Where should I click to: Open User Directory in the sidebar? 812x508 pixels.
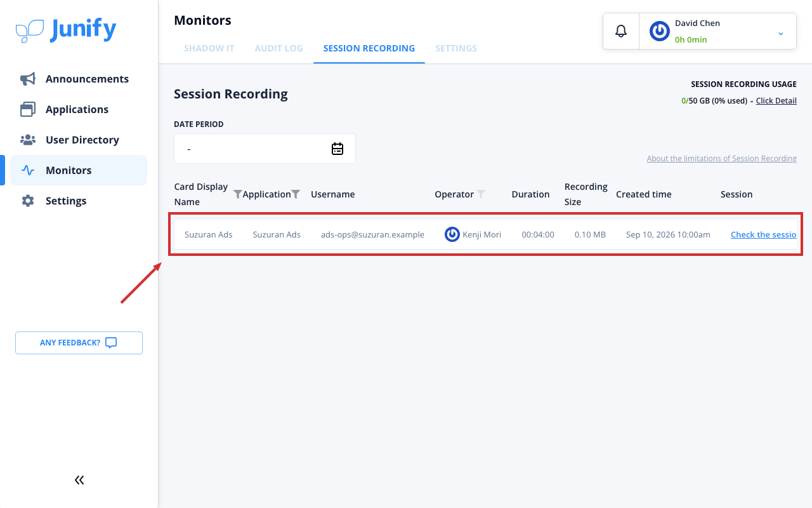79,140
